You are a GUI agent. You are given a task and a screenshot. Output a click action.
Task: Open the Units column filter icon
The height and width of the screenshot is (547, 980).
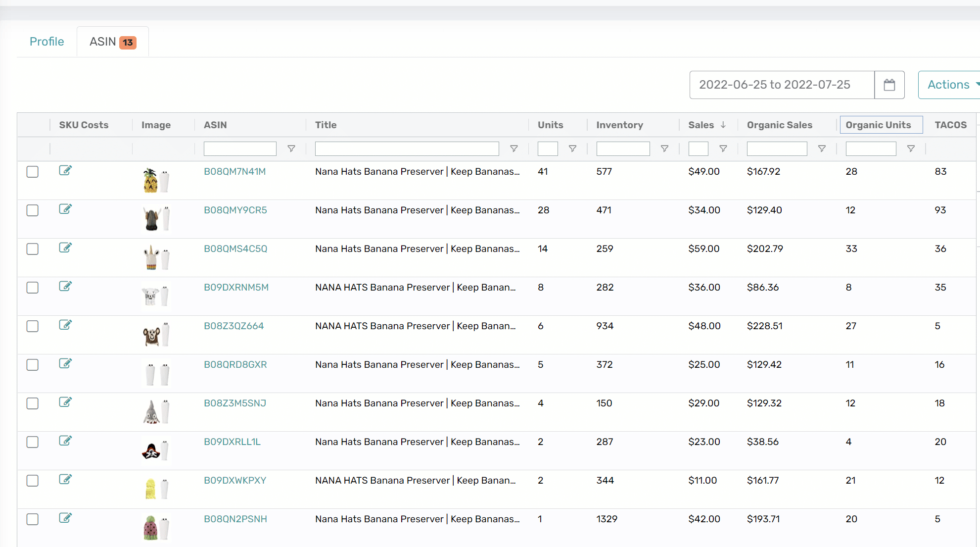pyautogui.click(x=572, y=149)
